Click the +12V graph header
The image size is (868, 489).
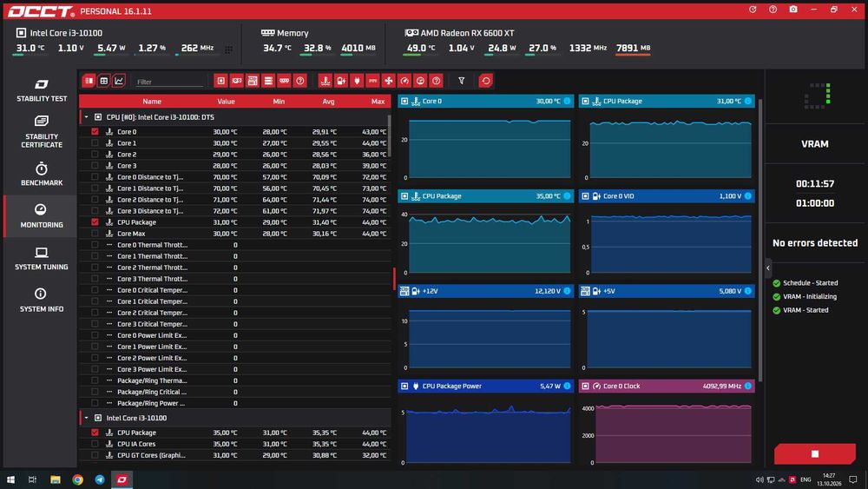(485, 291)
